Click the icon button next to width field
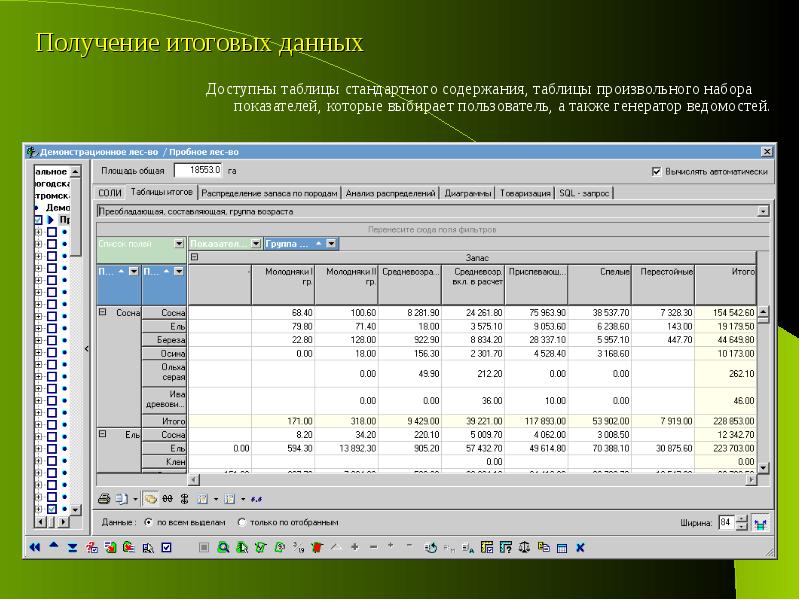This screenshot has height=600, width=800. point(761,522)
